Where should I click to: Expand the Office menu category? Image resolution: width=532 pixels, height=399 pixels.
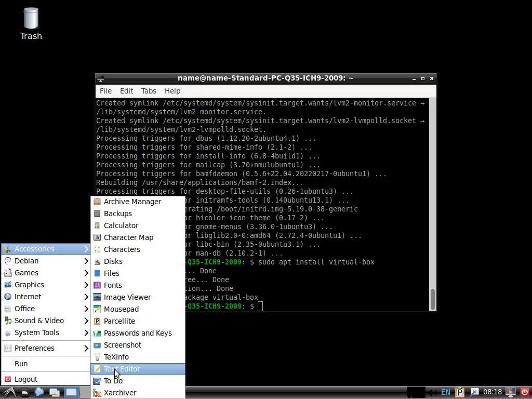pos(46,309)
